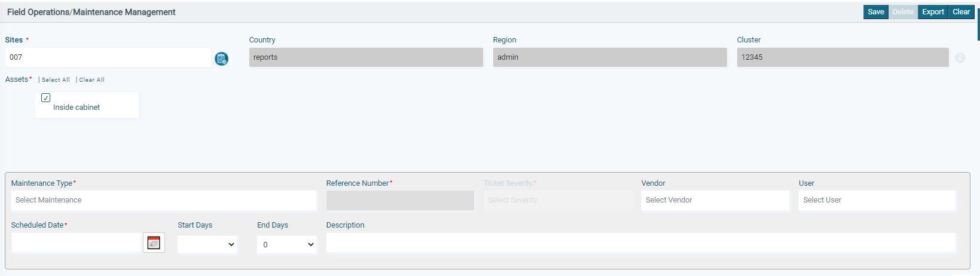980x276 pixels.
Task: Click the Export button
Action: 933,12
